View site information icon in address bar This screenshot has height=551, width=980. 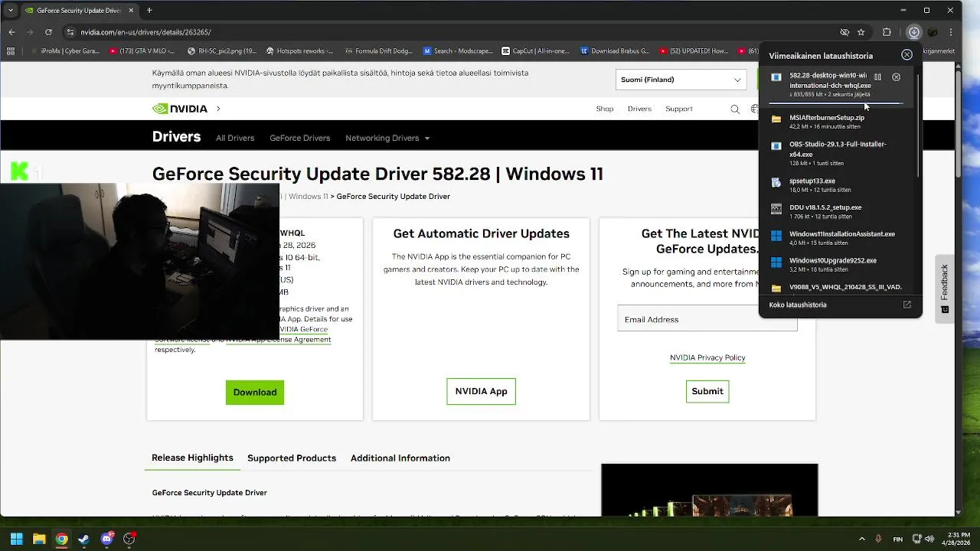[70, 32]
